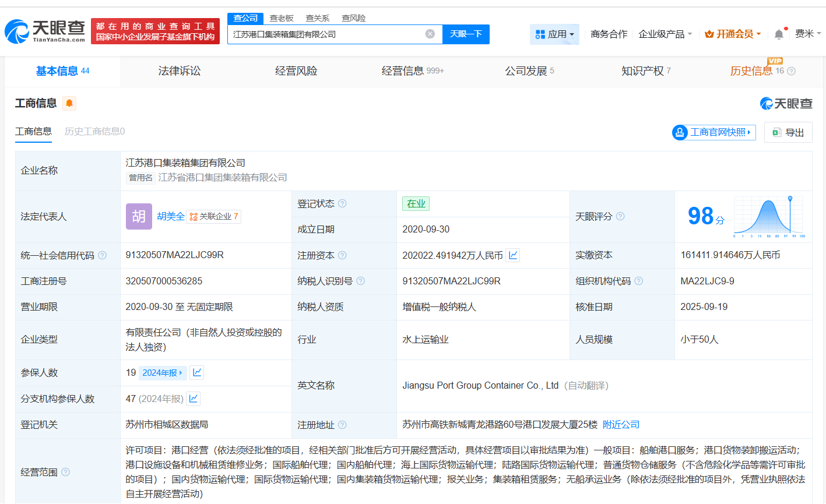Click the notification bell in top navigation

pyautogui.click(x=778, y=34)
